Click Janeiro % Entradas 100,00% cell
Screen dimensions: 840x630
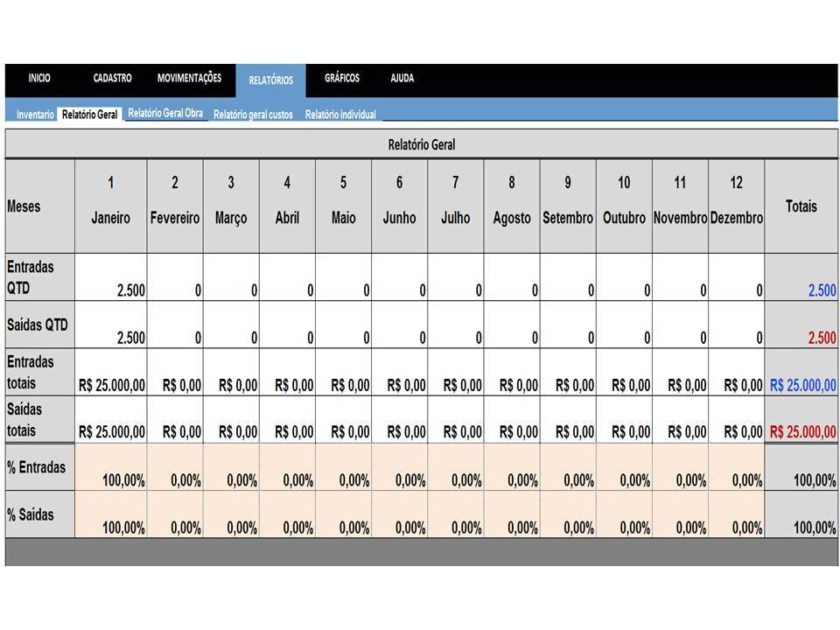[111, 467]
